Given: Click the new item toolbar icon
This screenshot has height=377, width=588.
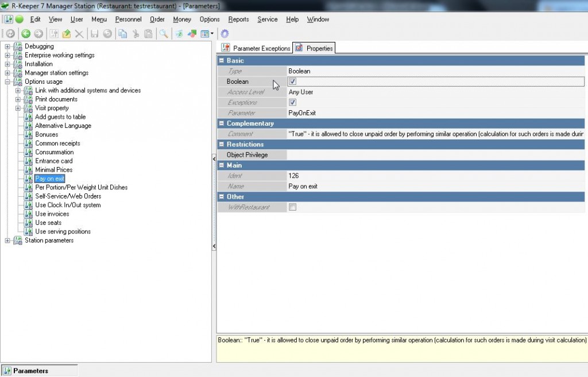Looking at the screenshot, I should (x=54, y=34).
